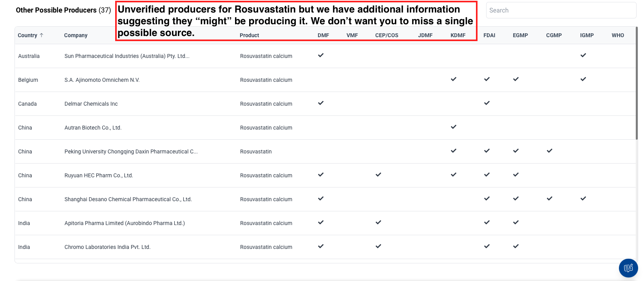Click the CGMP column header
This screenshot has height=281, width=644.
tap(554, 35)
